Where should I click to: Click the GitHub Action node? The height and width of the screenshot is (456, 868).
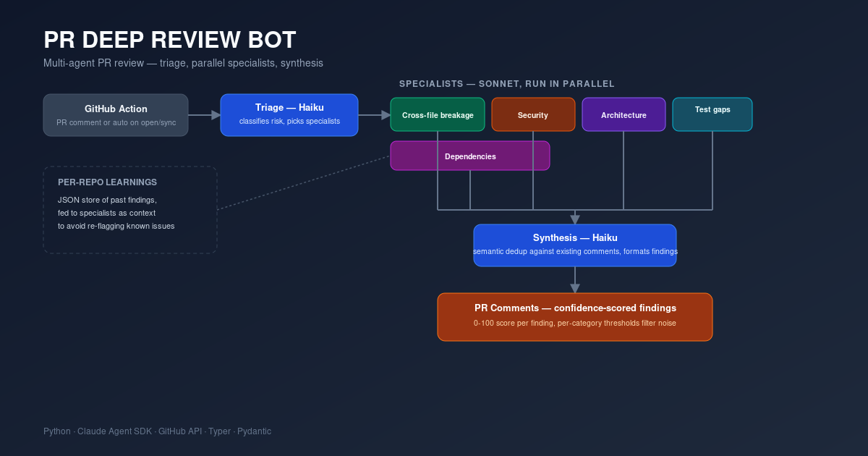click(x=116, y=115)
